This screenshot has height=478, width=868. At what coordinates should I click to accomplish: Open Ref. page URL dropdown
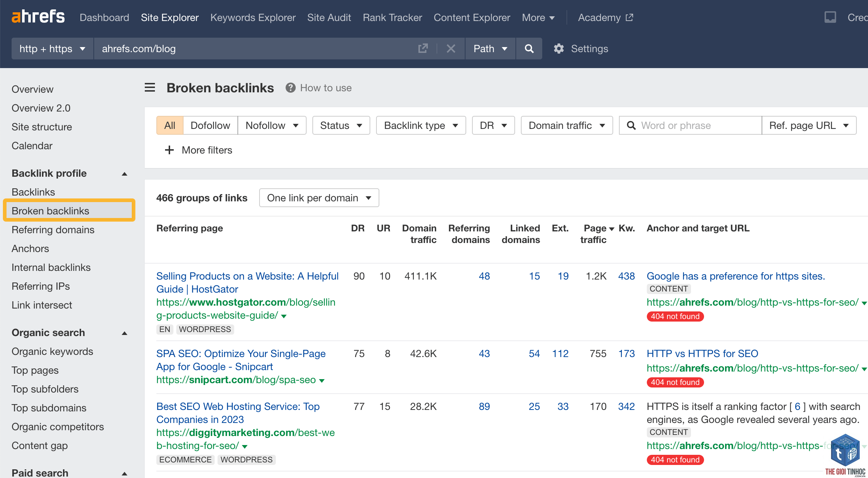[809, 125]
